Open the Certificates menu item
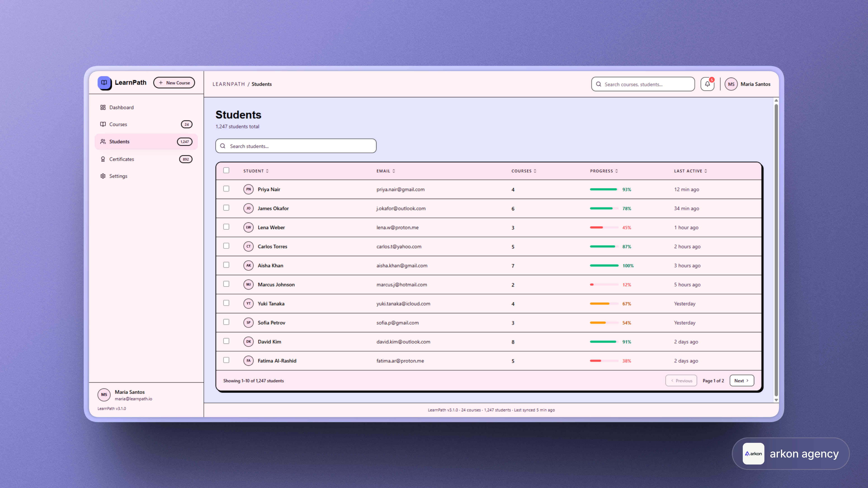Image resolution: width=868 pixels, height=488 pixels. [146, 159]
